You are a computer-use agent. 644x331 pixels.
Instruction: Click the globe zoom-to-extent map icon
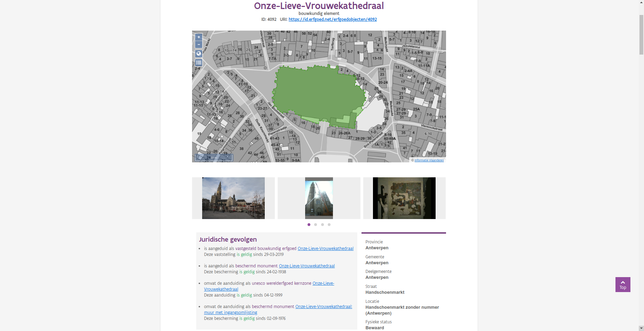[x=199, y=54]
